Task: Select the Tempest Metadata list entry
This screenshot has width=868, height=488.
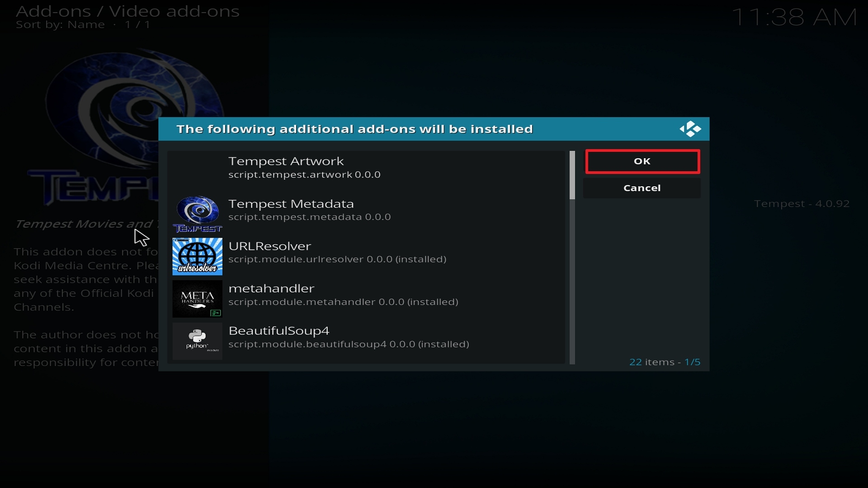Action: click(366, 214)
